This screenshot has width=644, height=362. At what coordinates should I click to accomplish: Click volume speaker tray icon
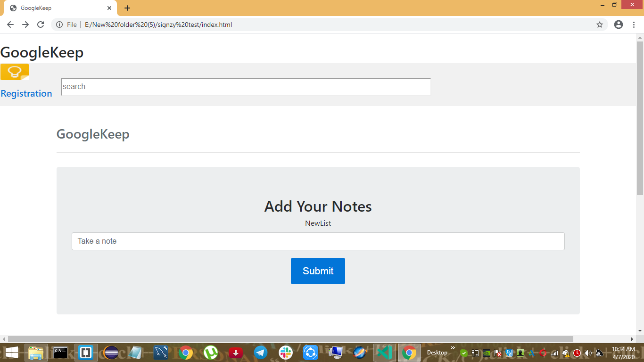[x=588, y=353]
